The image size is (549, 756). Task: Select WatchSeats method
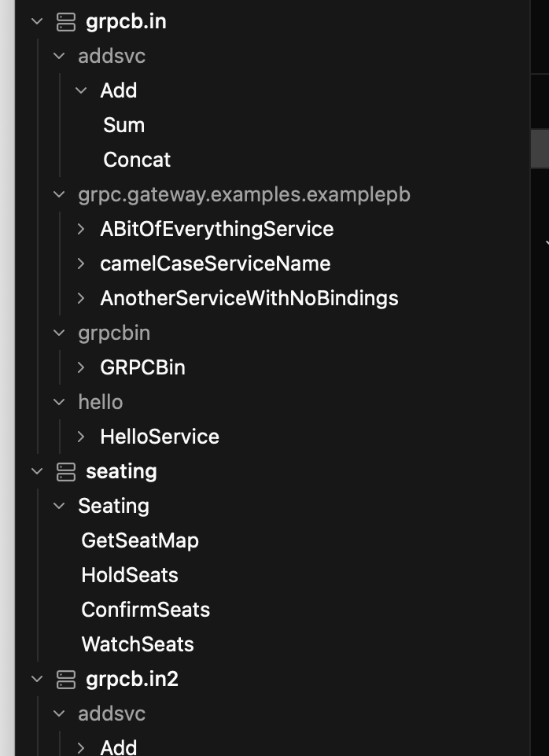[138, 644]
